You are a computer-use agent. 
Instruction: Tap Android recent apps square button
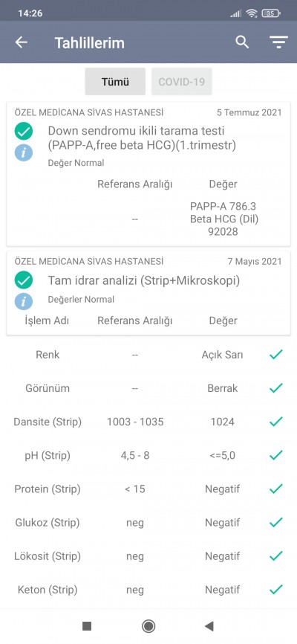(87, 626)
